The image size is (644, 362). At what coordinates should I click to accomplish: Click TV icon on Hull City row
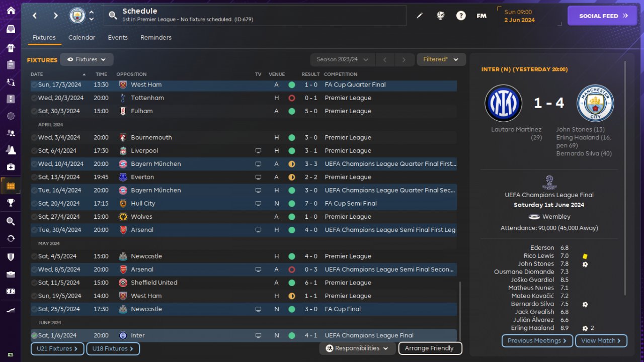click(258, 204)
